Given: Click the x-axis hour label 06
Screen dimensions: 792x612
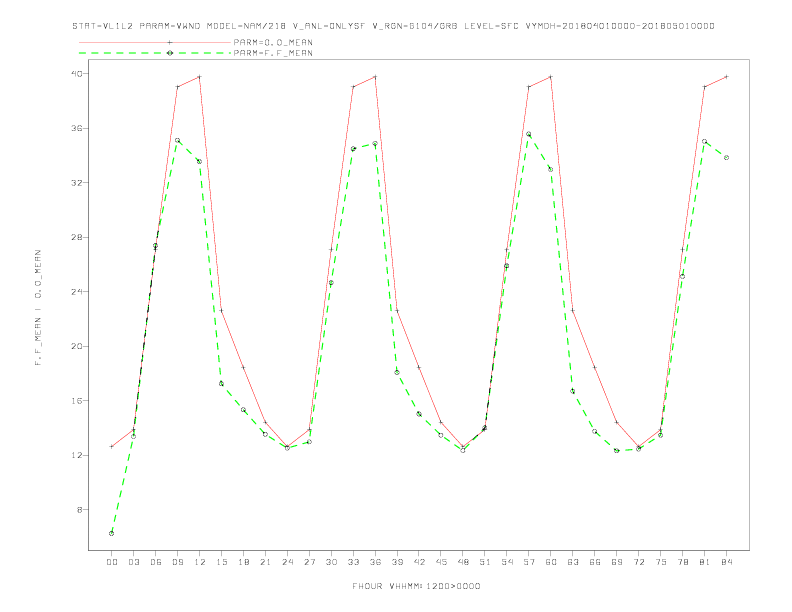Looking at the screenshot, I should [x=156, y=562].
